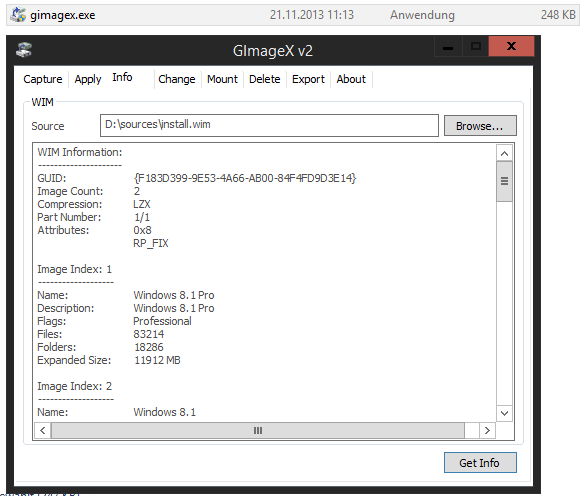The image size is (585, 496).
Task: Click the horizontal scrollbar thumb
Action: tap(258, 430)
